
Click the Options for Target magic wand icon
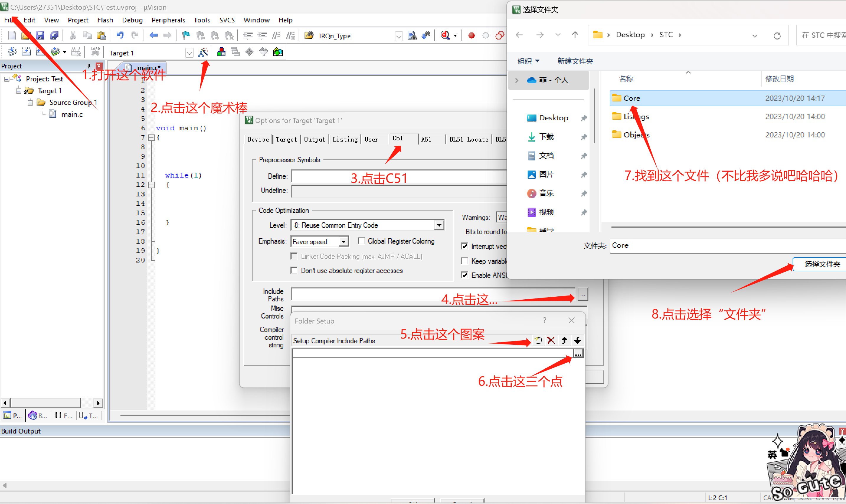[x=203, y=52]
